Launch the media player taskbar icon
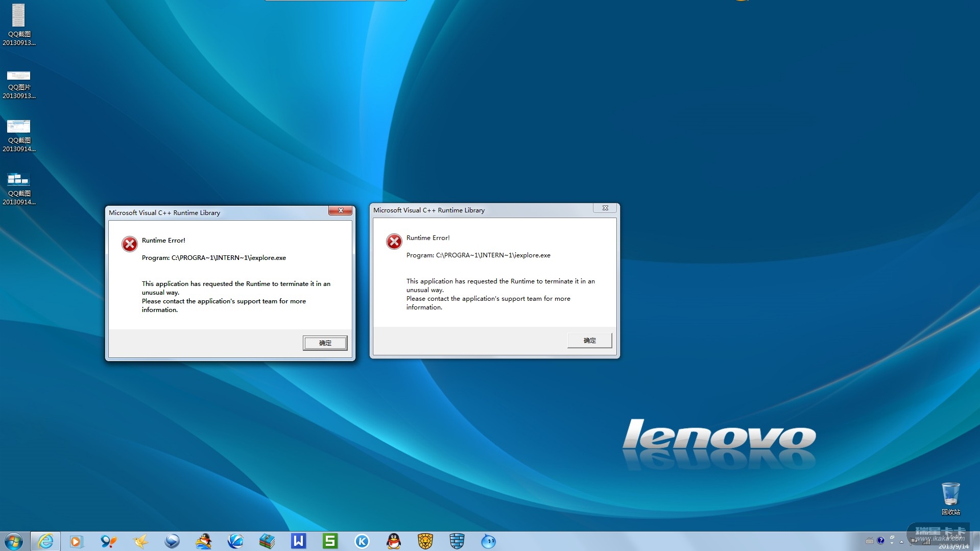Viewport: 980px width, 551px height. click(77, 541)
